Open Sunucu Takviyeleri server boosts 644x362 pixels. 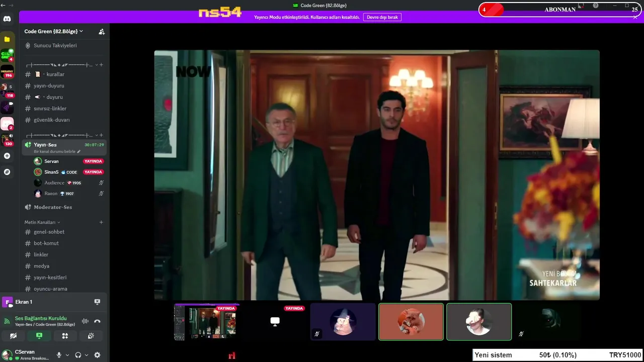click(65, 45)
